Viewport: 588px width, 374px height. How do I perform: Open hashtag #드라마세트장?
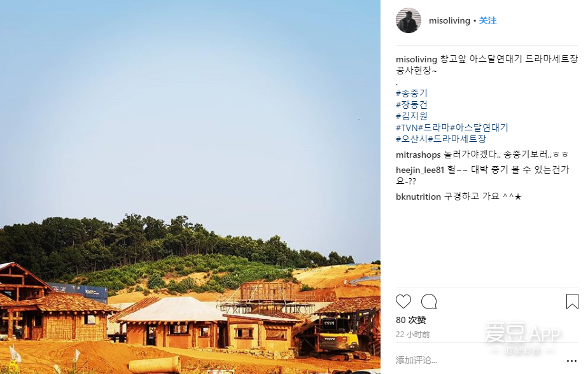point(457,139)
